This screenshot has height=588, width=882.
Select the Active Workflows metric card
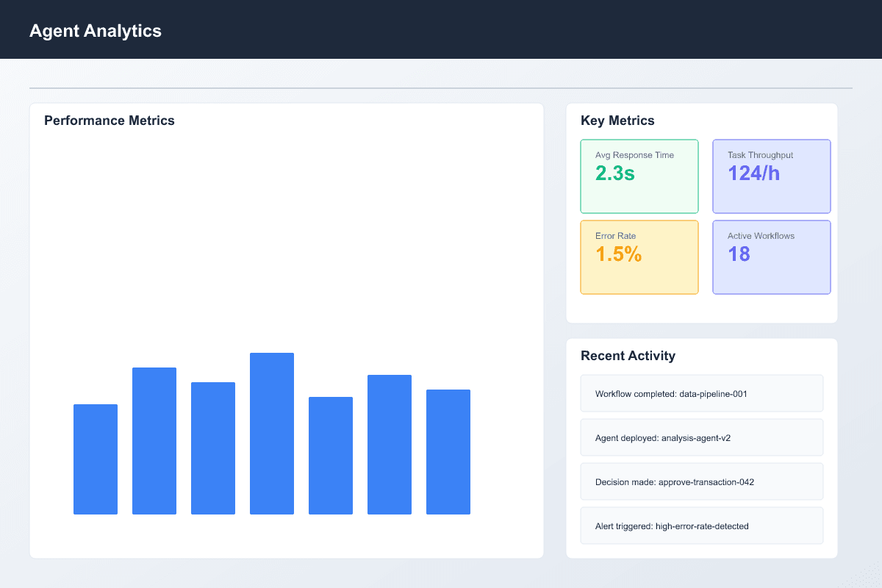771,257
